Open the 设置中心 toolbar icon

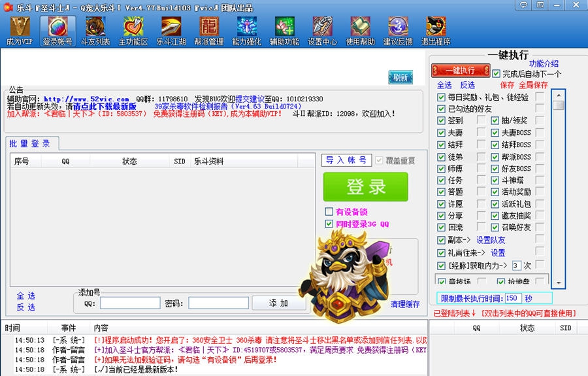click(322, 31)
